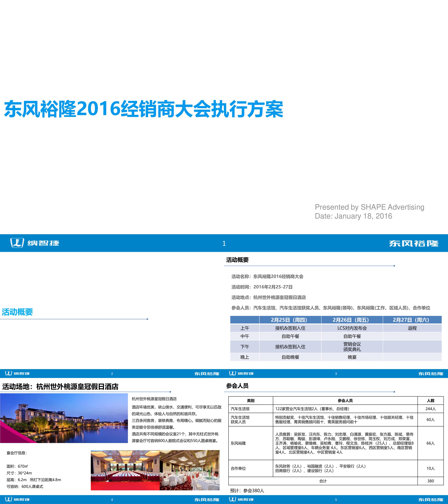Select the hotel exterior lakeside photo
This screenshot has height=504, width=448.
click(64, 418)
